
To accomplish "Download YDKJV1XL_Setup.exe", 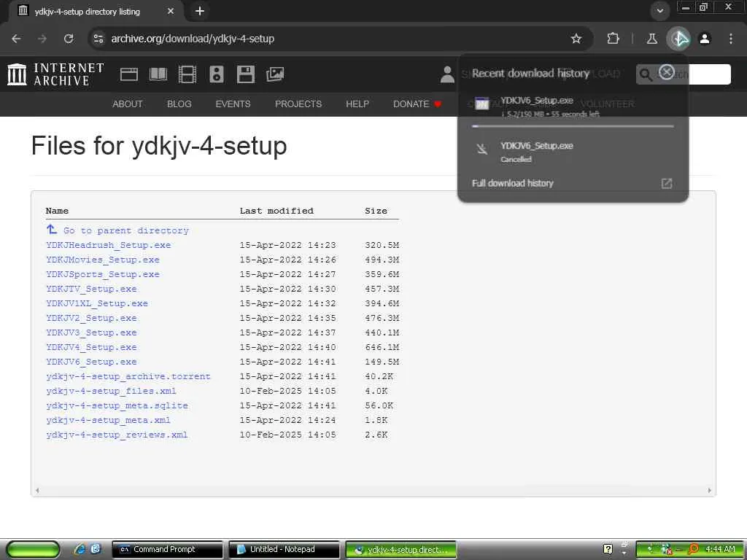I will coord(97,303).
